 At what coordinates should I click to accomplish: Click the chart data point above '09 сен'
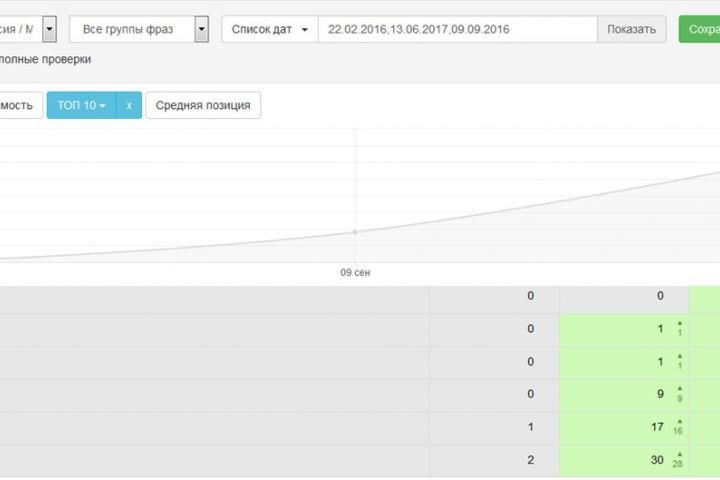tap(355, 232)
